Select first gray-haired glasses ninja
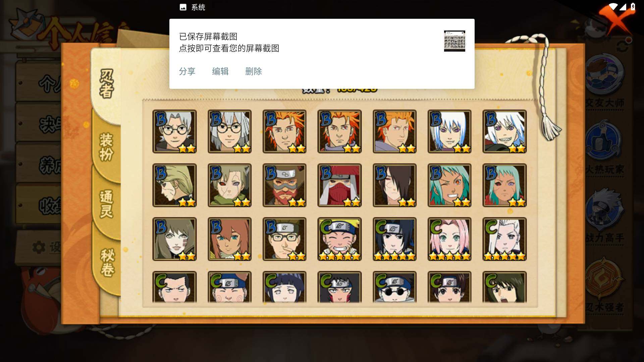644x362 pixels. pos(174,131)
